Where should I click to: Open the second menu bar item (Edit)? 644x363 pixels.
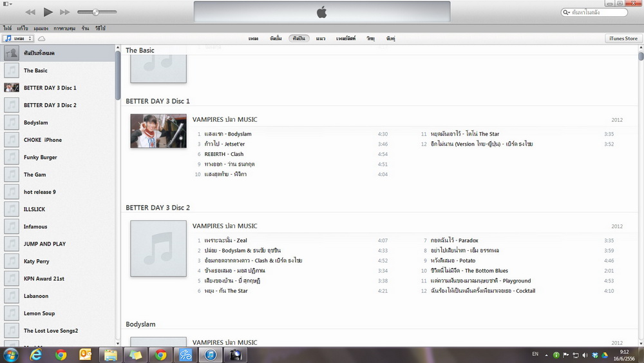(22, 28)
